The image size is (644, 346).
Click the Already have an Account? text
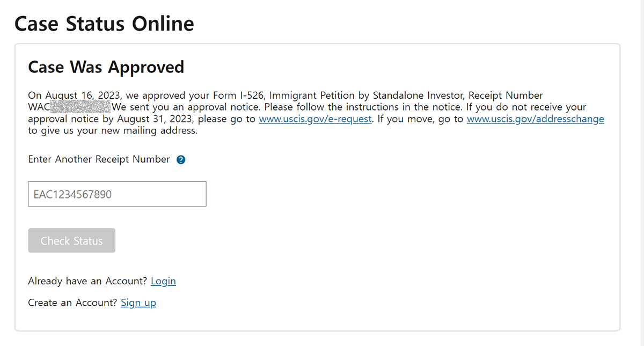pos(88,281)
